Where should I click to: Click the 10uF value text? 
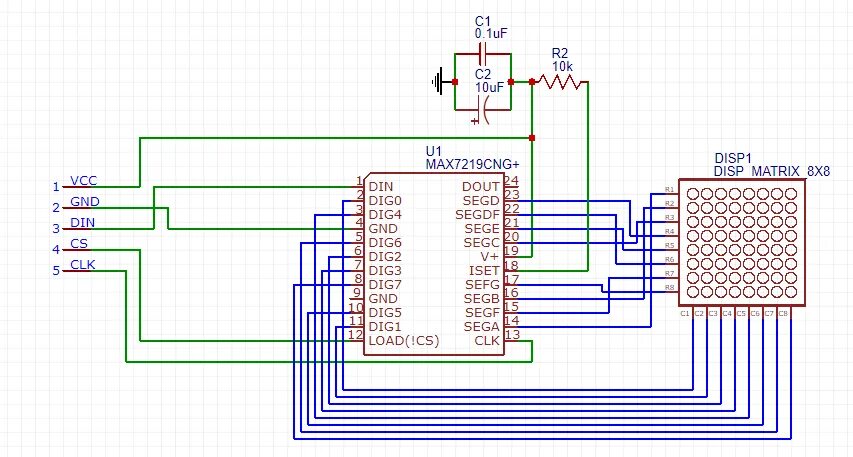click(489, 87)
